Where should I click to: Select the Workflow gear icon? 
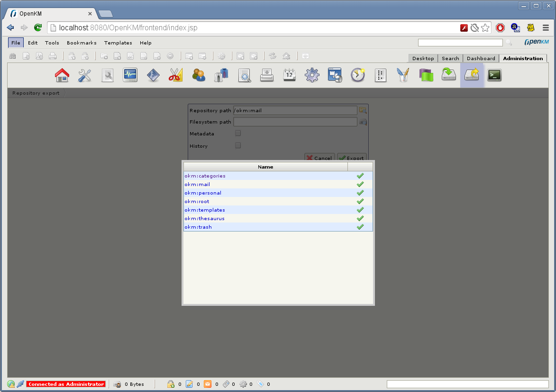click(x=312, y=75)
